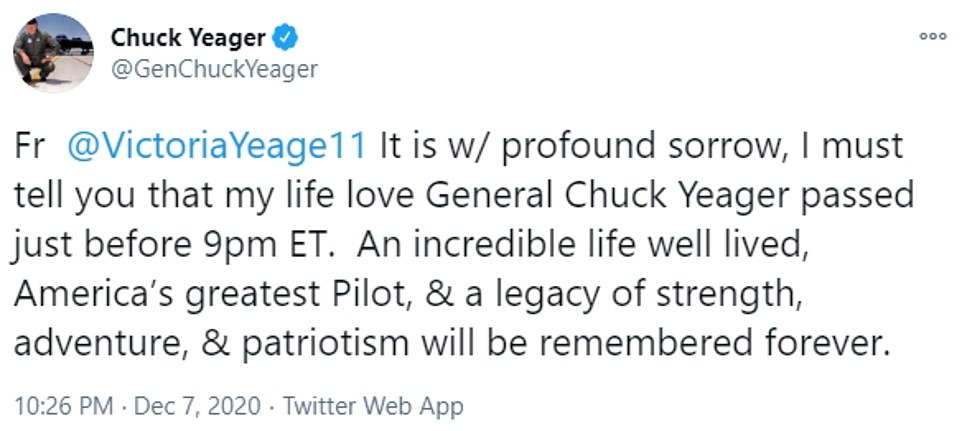The image size is (962, 431).
Task: Click the display name Chuck Yeager
Action: click(x=187, y=39)
